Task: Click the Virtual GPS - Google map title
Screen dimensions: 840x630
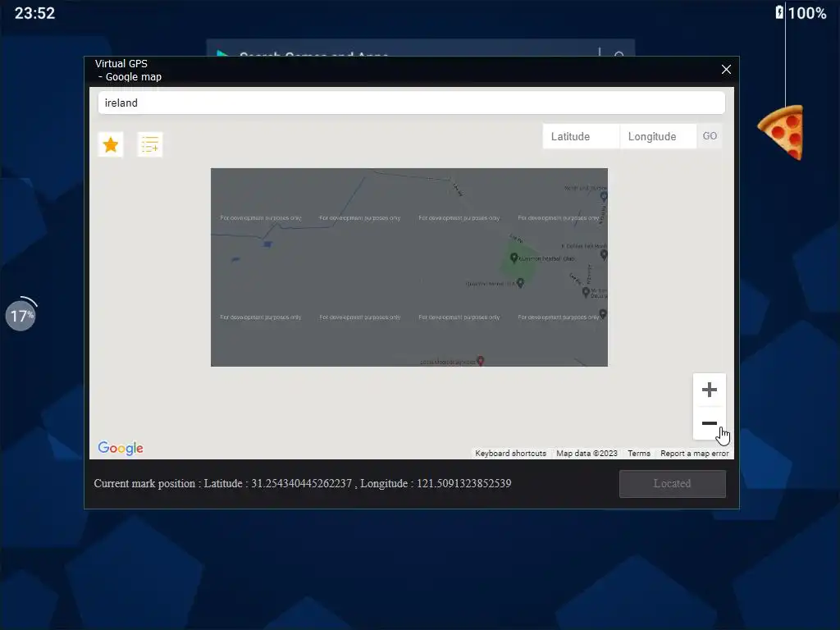Action: 129,71
